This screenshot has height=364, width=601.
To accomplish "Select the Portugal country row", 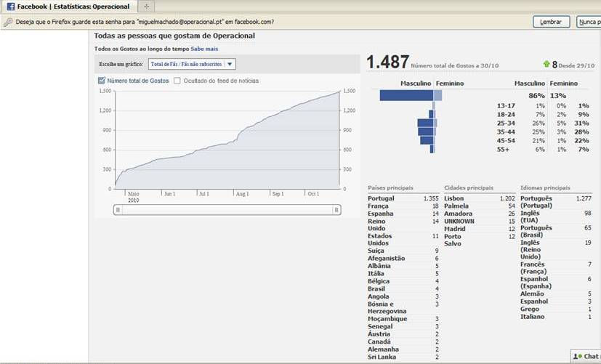I will click(x=403, y=198).
